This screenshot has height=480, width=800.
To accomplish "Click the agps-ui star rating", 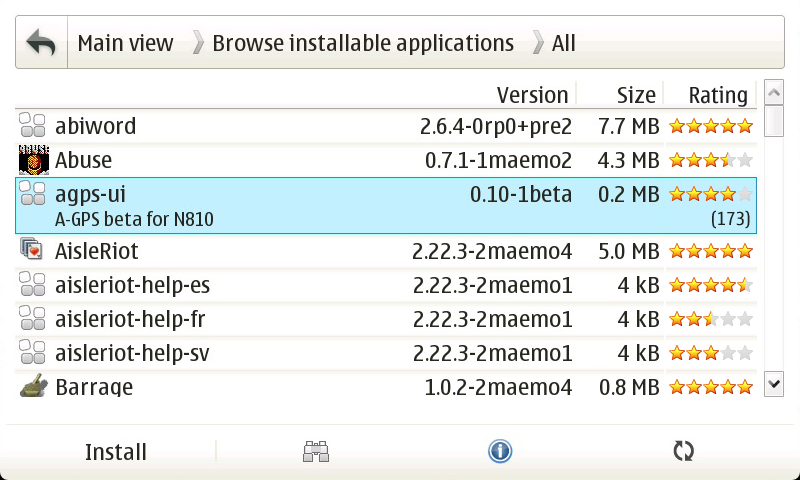I will 710,194.
